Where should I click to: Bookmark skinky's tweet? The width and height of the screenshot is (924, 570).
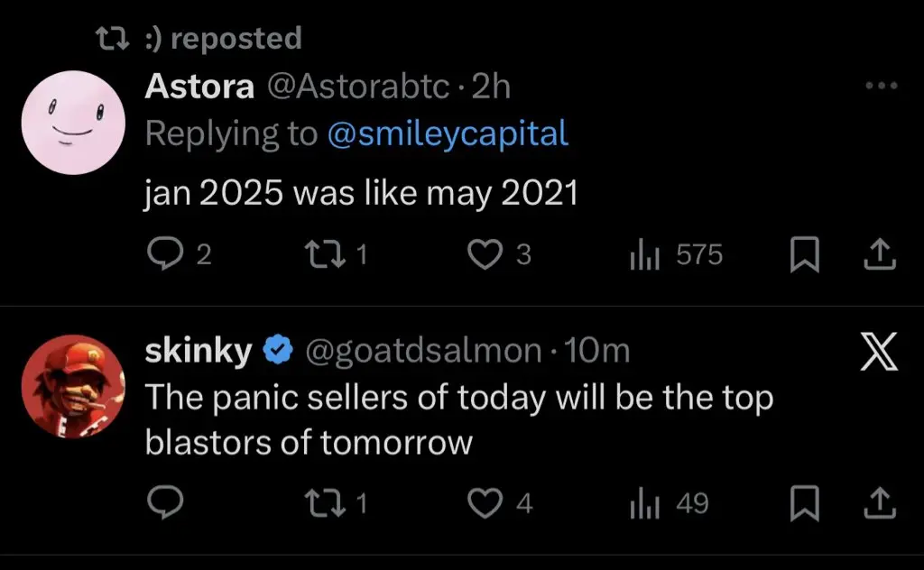pos(802,504)
